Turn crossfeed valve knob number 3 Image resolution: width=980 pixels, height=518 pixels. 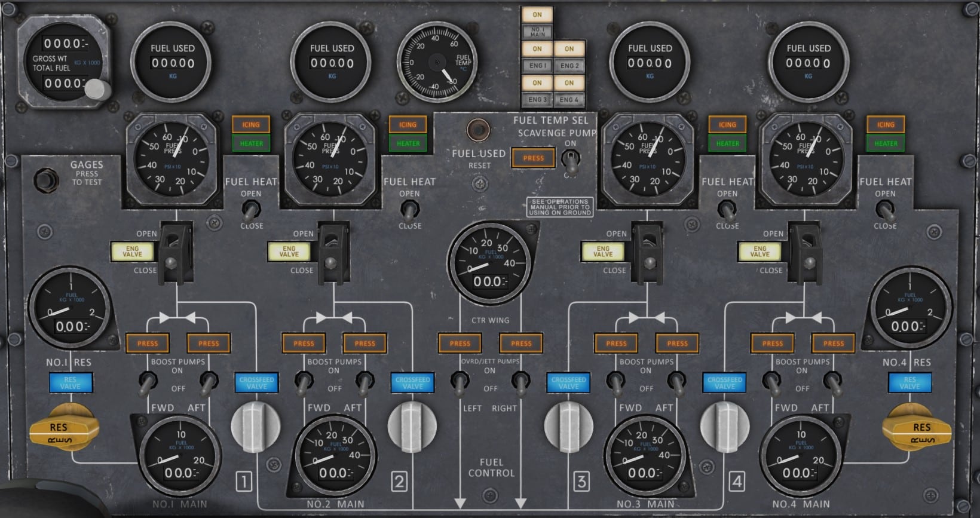[568, 426]
